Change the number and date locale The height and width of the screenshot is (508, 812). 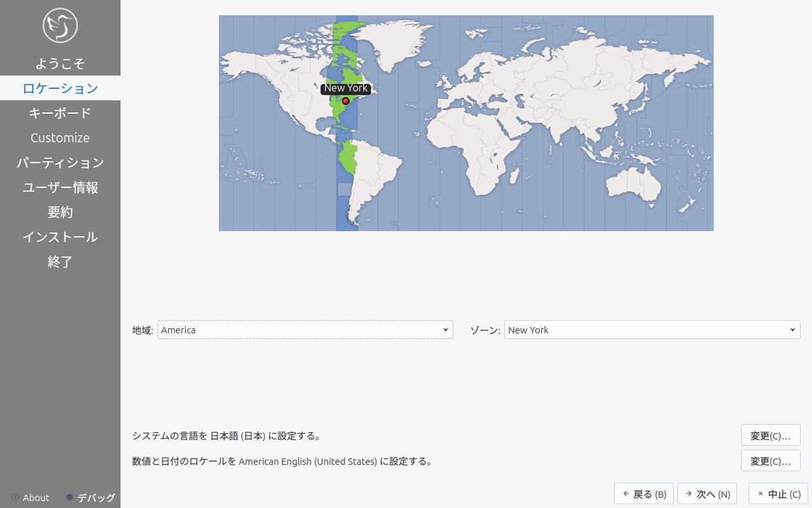(x=770, y=461)
